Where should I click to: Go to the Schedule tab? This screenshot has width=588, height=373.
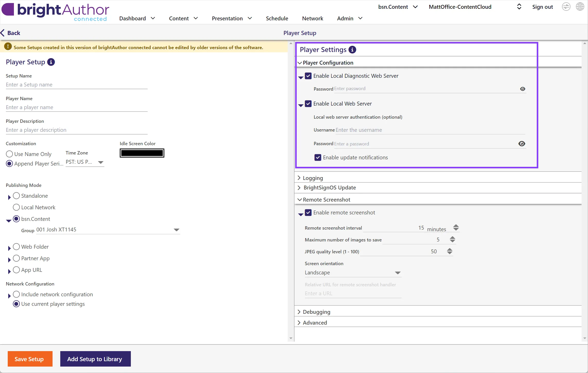click(277, 19)
